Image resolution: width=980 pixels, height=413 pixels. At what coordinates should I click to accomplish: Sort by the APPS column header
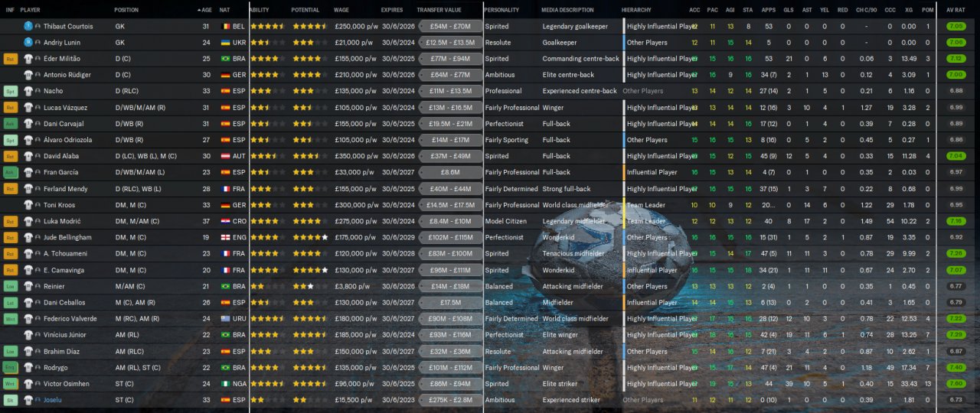[x=769, y=10]
